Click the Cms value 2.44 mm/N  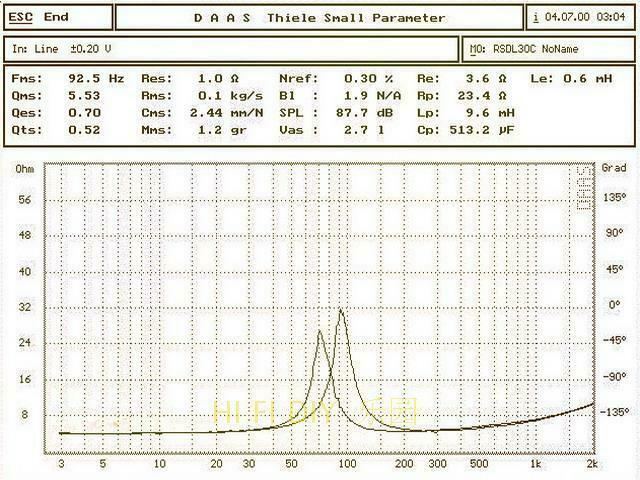(226, 113)
